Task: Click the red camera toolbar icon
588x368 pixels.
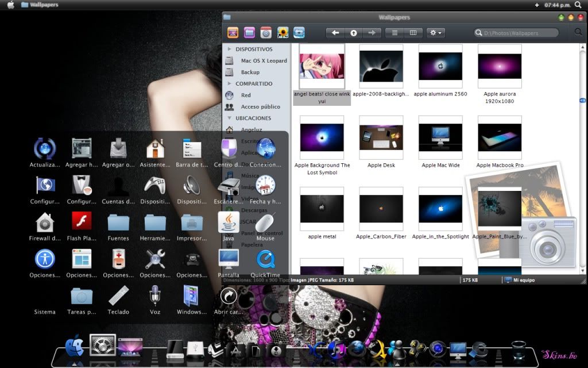Action: point(266,33)
